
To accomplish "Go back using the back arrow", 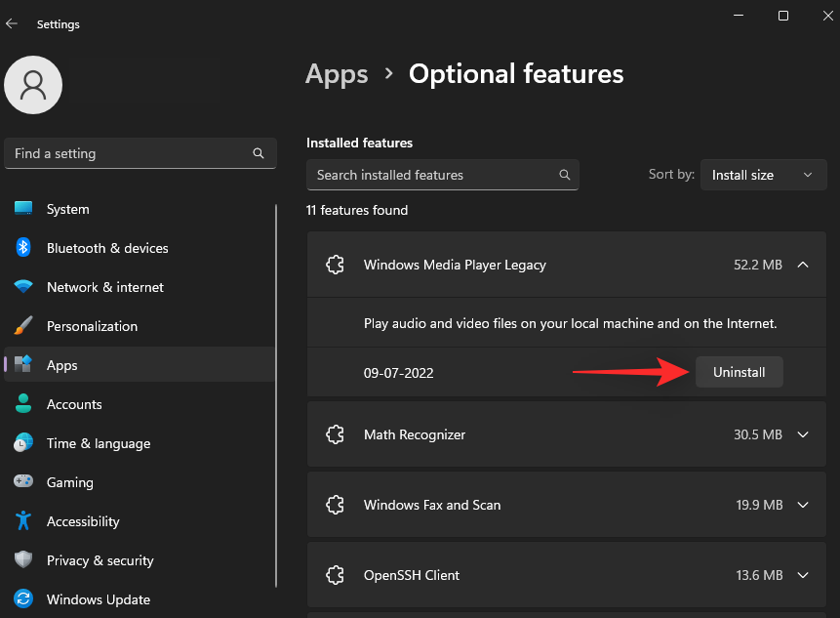I will 12,23.
